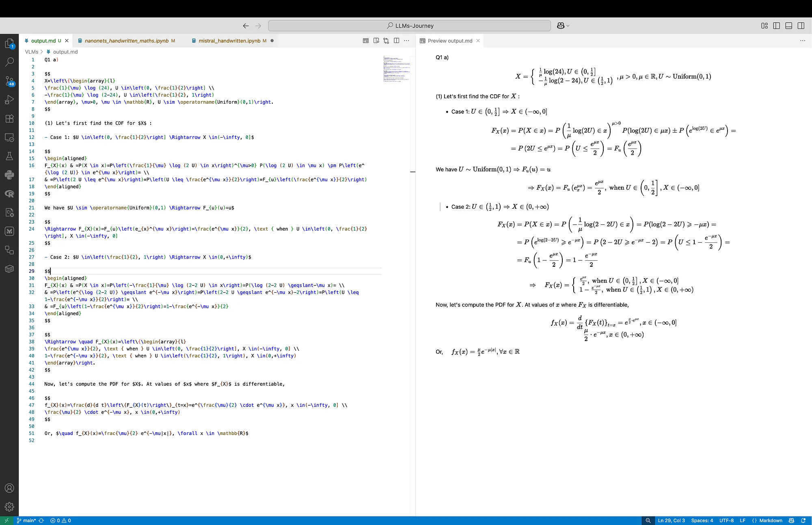Split the editor right
This screenshot has height=525, width=812.
(397, 41)
